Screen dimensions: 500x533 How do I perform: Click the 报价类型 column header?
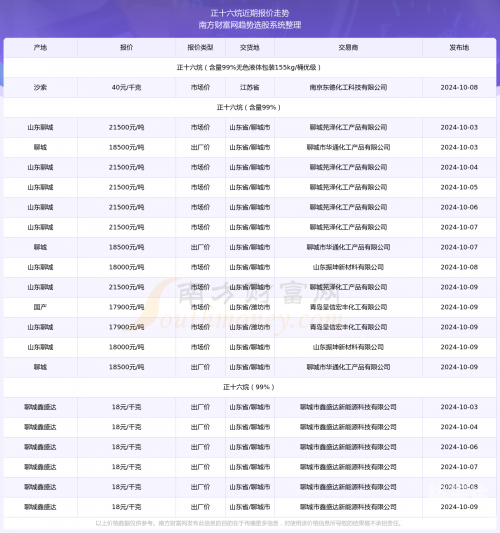point(200,48)
